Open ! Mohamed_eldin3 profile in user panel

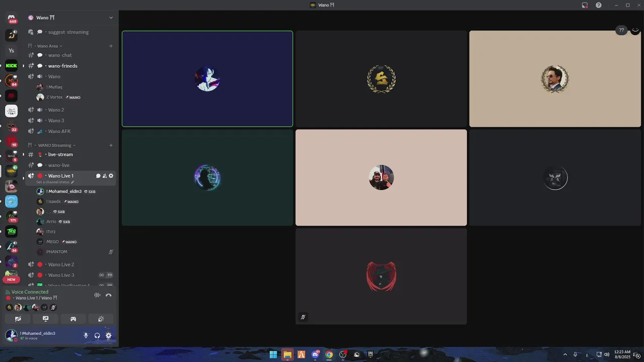(x=31, y=335)
